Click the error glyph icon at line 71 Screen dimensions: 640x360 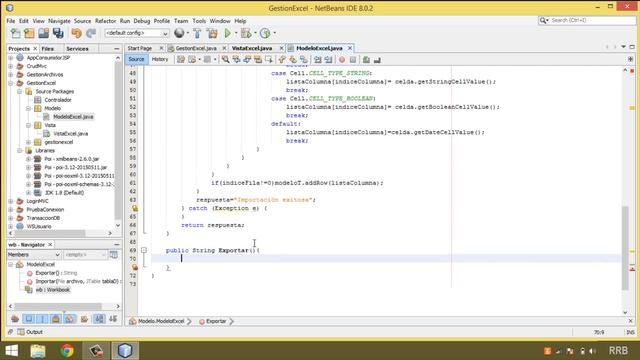pos(135,267)
